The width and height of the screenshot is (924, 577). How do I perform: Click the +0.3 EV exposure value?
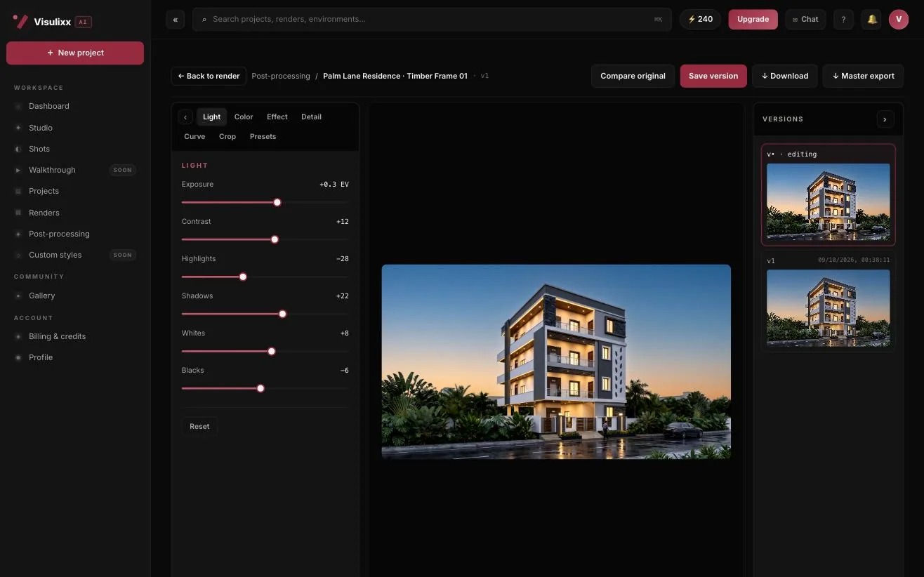pyautogui.click(x=334, y=185)
